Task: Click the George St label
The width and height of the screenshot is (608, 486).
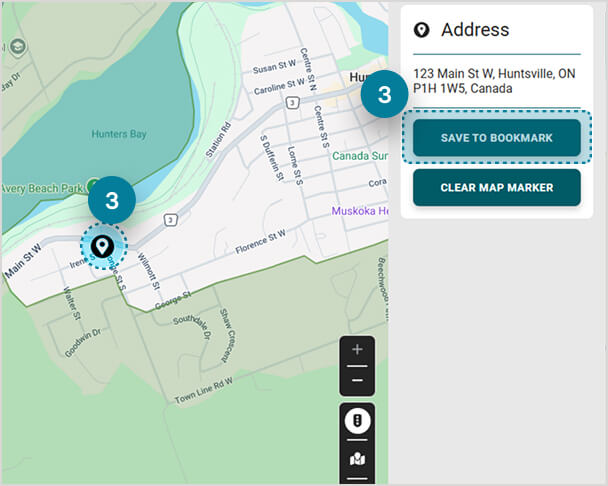Action: point(173,300)
